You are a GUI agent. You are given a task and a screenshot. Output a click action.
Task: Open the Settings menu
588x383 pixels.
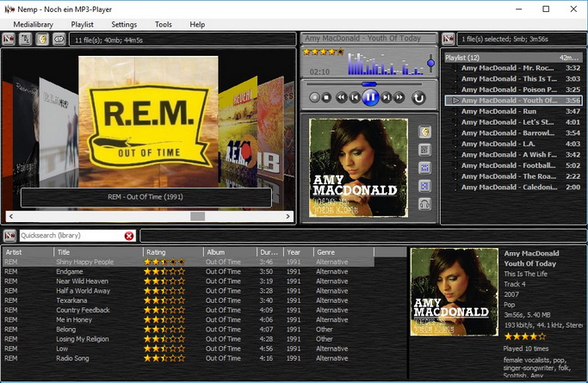click(124, 24)
